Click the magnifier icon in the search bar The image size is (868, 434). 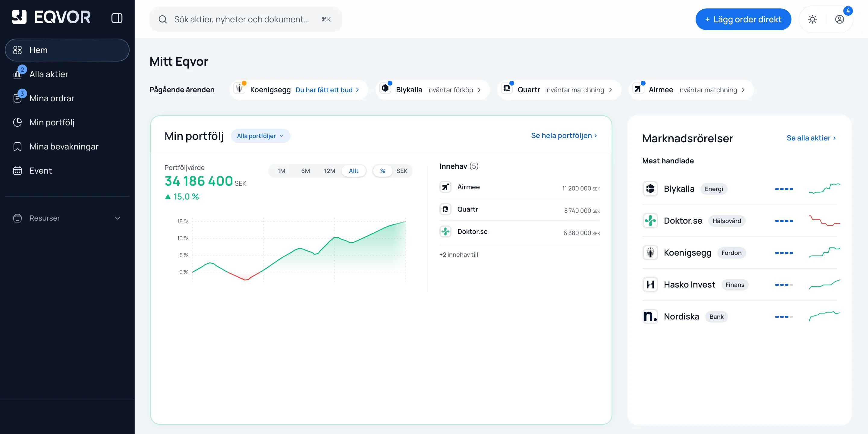coord(163,19)
